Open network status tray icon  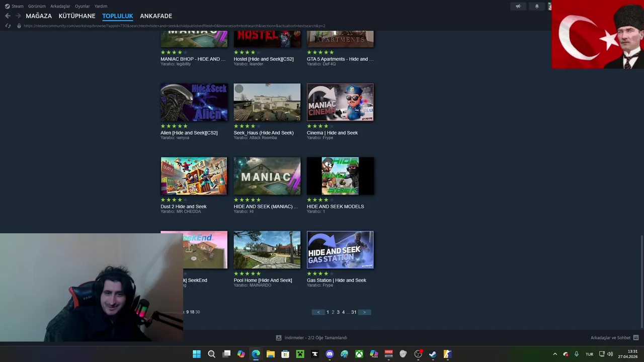(602, 354)
